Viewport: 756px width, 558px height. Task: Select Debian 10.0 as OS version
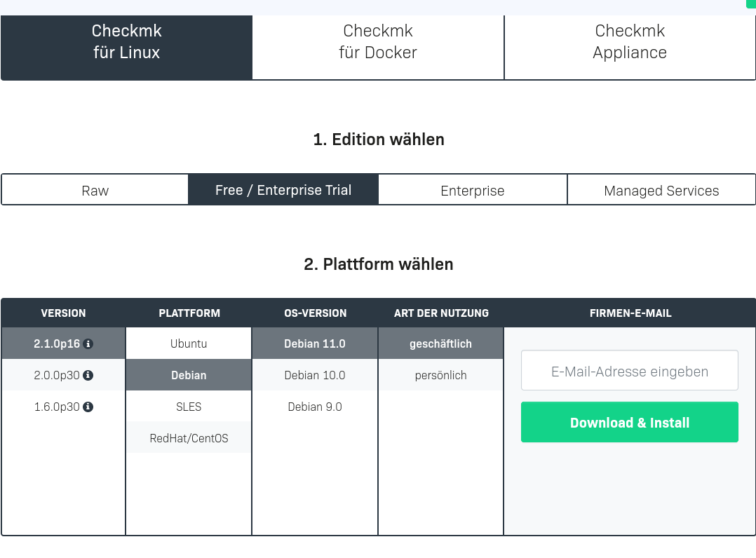click(315, 375)
